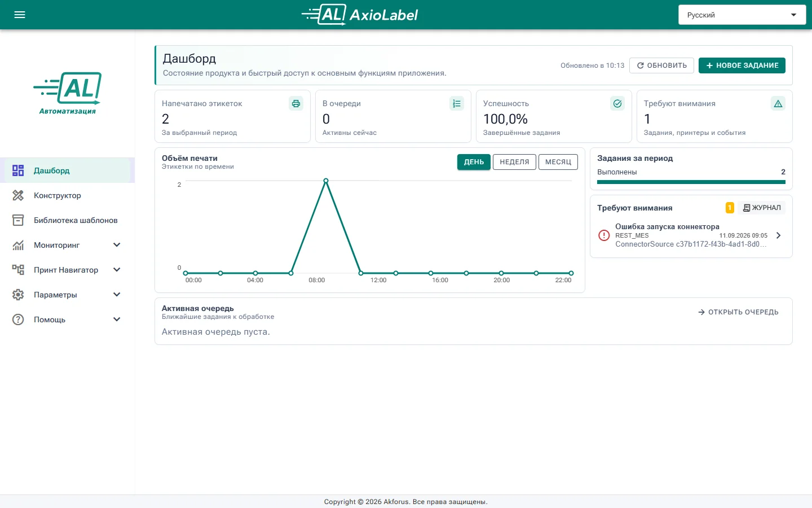The width and height of the screenshot is (812, 508).
Task: Expand the Параметры submenu chevron
Action: [x=117, y=295]
